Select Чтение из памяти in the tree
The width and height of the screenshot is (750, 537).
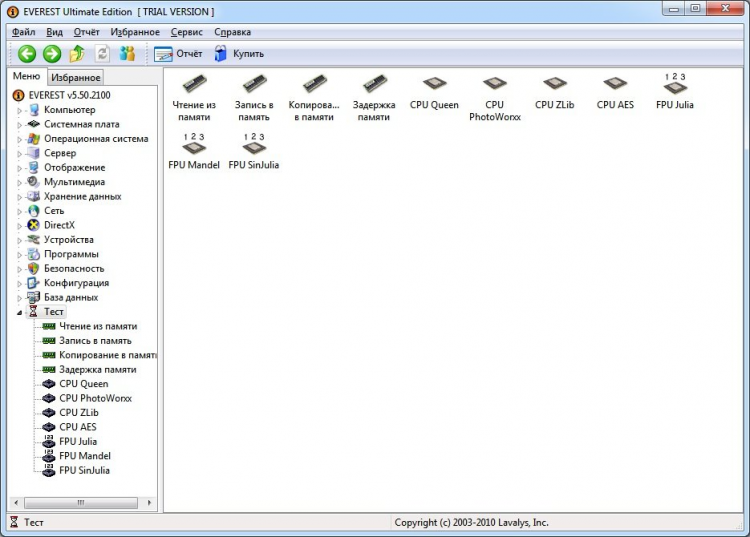[98, 326]
